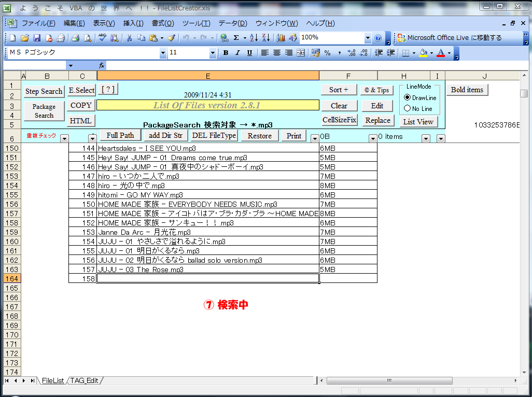Open the font name dropdown
The image size is (532, 397).
tap(163, 53)
